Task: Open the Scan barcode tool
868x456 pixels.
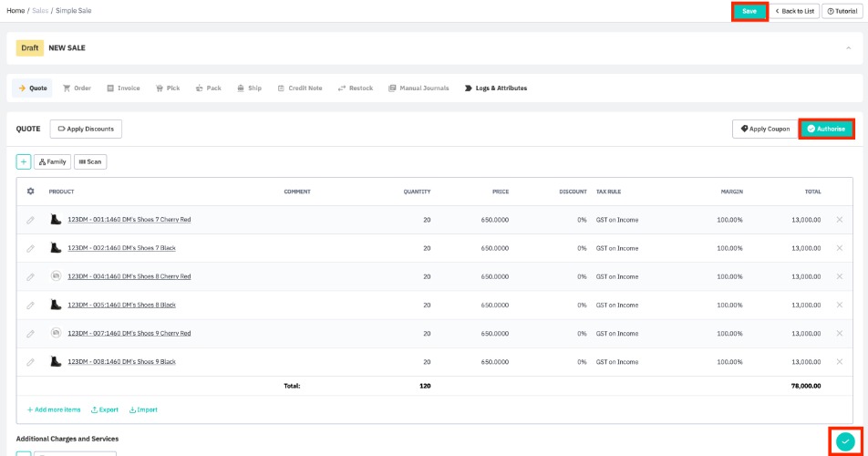Action: pyautogui.click(x=90, y=161)
